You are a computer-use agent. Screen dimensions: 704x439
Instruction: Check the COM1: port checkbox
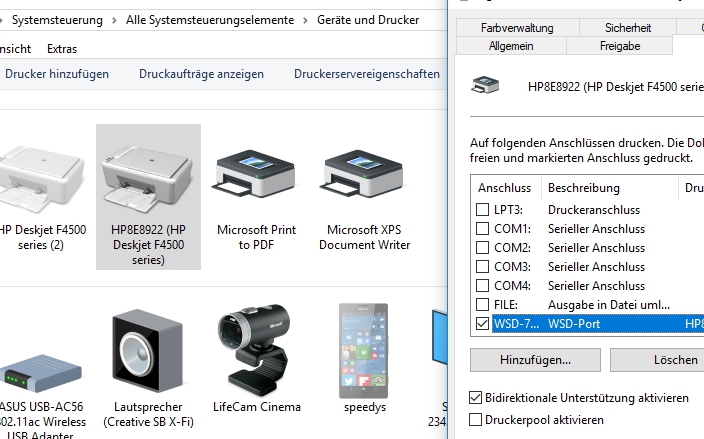[482, 228]
